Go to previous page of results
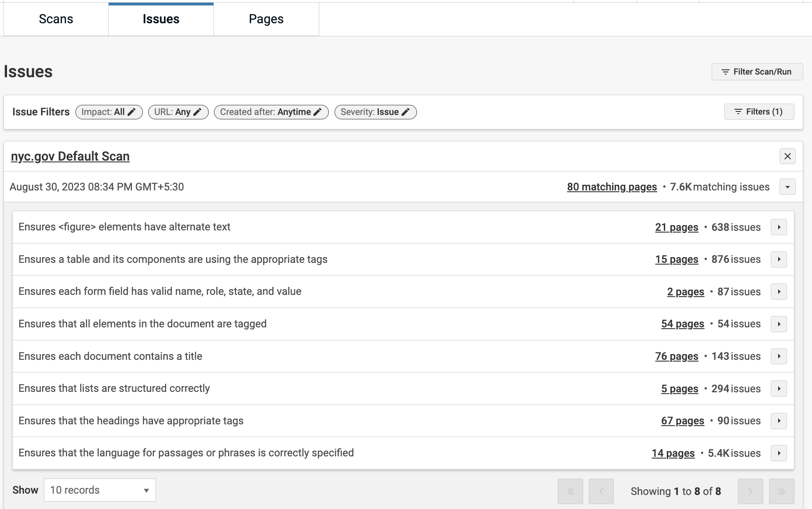 click(601, 491)
